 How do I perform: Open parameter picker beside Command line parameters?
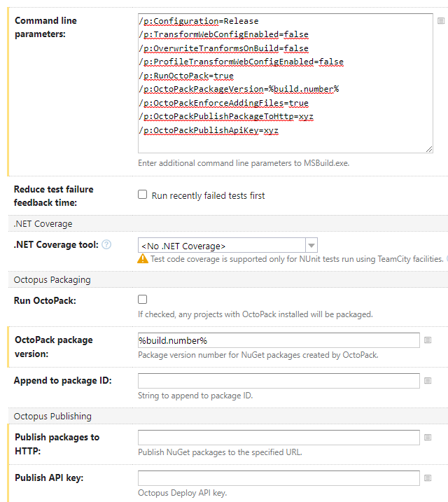tap(441, 21)
